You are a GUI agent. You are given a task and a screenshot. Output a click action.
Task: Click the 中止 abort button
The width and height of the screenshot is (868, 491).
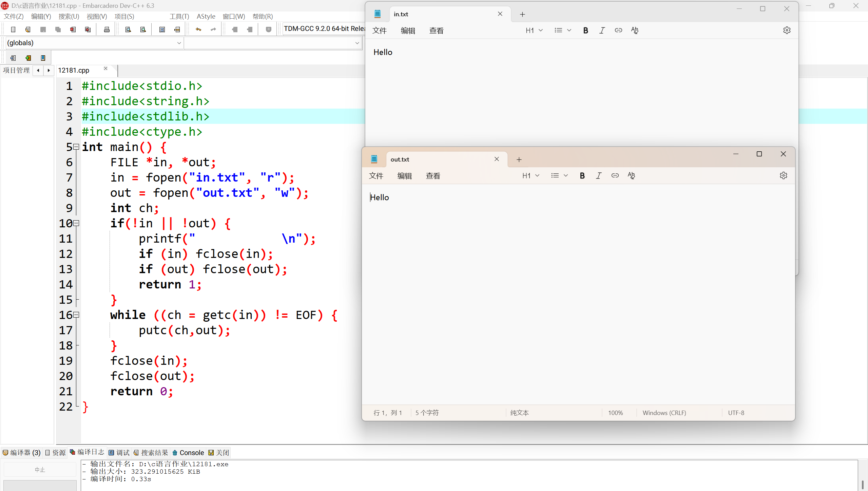40,470
